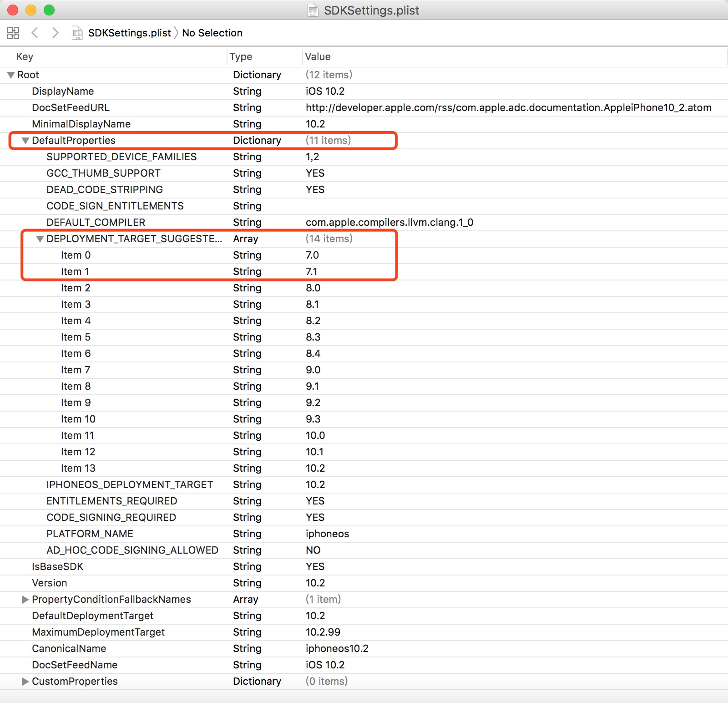This screenshot has width=728, height=703.
Task: Click the iphoneos platform name value
Action: point(328,534)
